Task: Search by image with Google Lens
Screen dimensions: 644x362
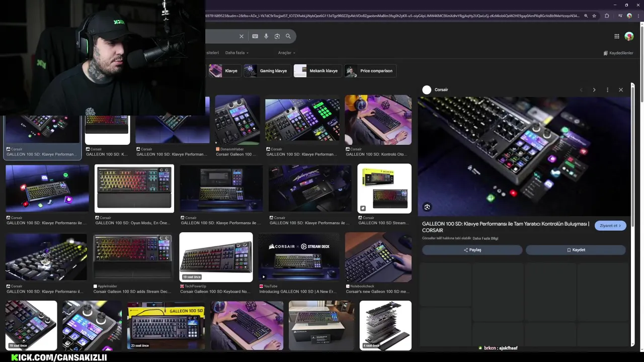Action: [277, 36]
